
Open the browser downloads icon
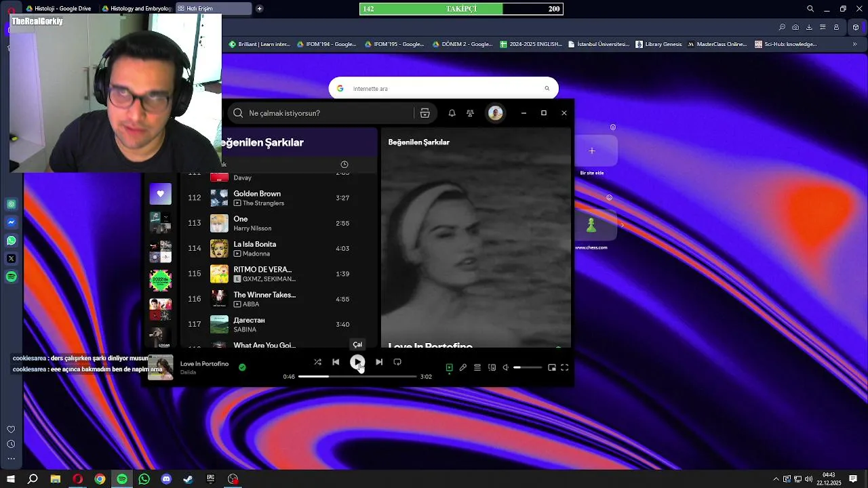pos(809,27)
